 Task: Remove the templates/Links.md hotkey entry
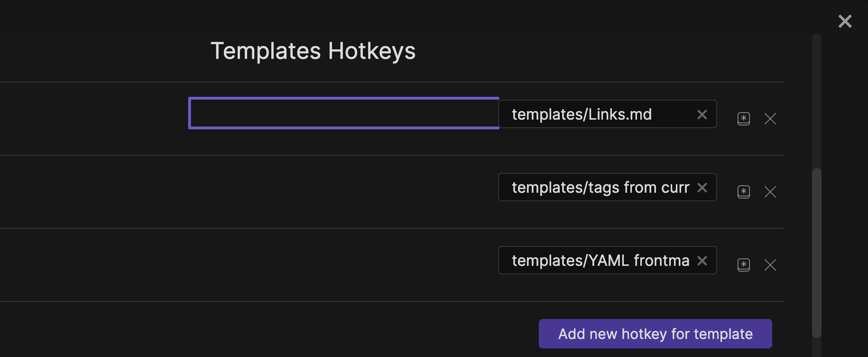(x=770, y=119)
